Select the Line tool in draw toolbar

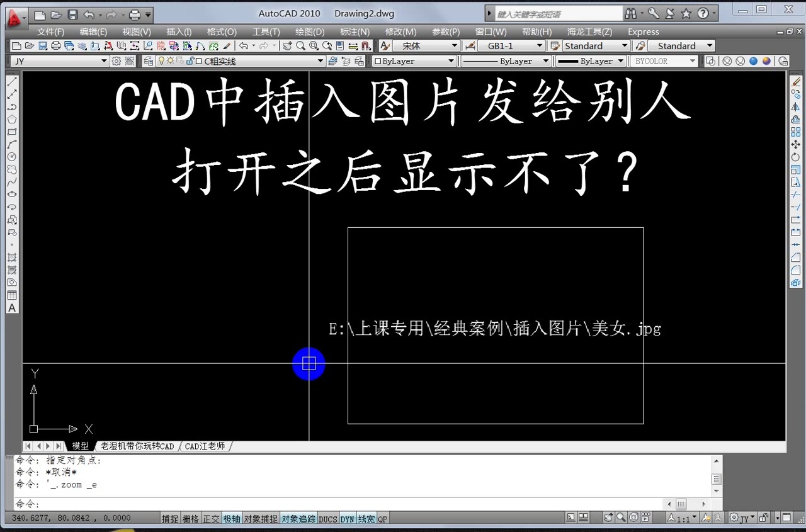point(12,82)
